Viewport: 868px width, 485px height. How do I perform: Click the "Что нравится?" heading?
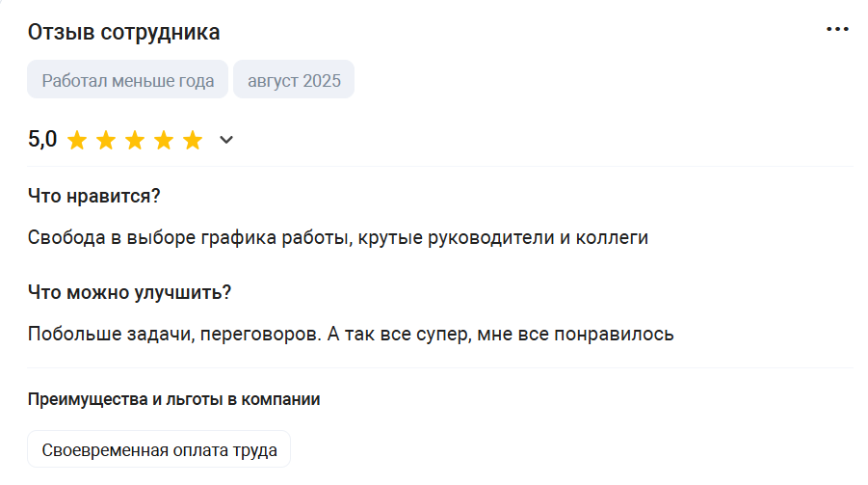click(x=93, y=197)
